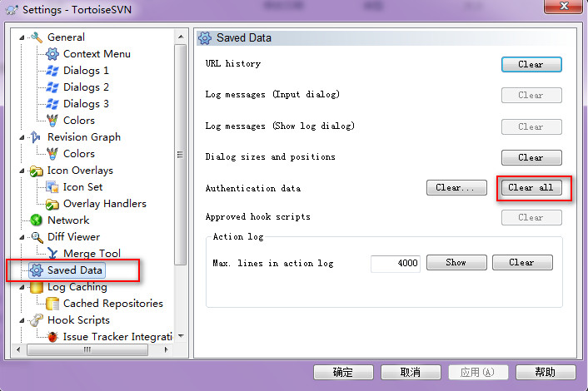Click the Dialogs 2 windows icon
The height and width of the screenshot is (391, 588).
click(52, 87)
